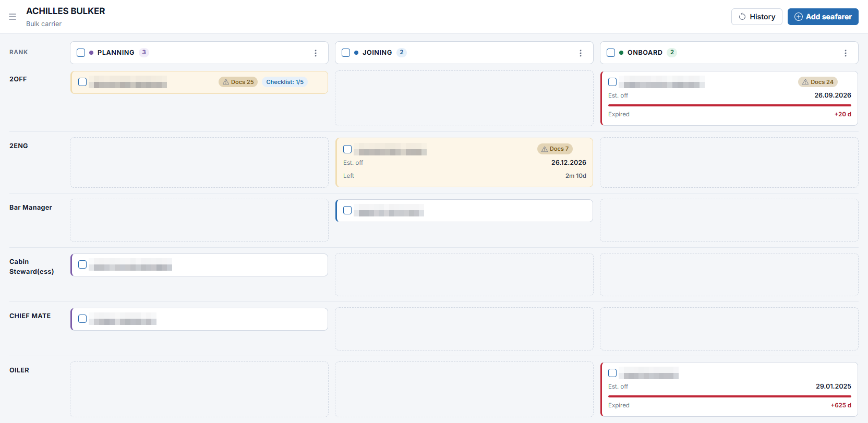Open the PLANNING column three-dot menu
This screenshot has width=868, height=423.
(x=316, y=53)
